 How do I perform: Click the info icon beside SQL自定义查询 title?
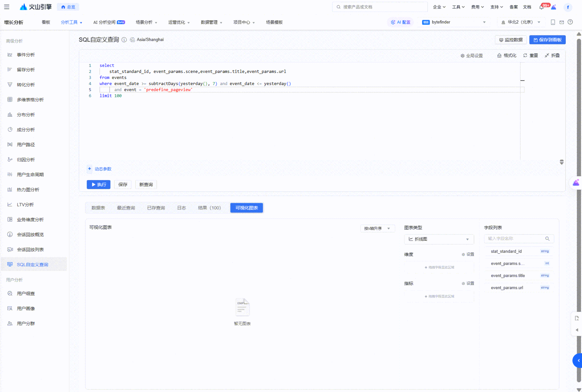124,40
